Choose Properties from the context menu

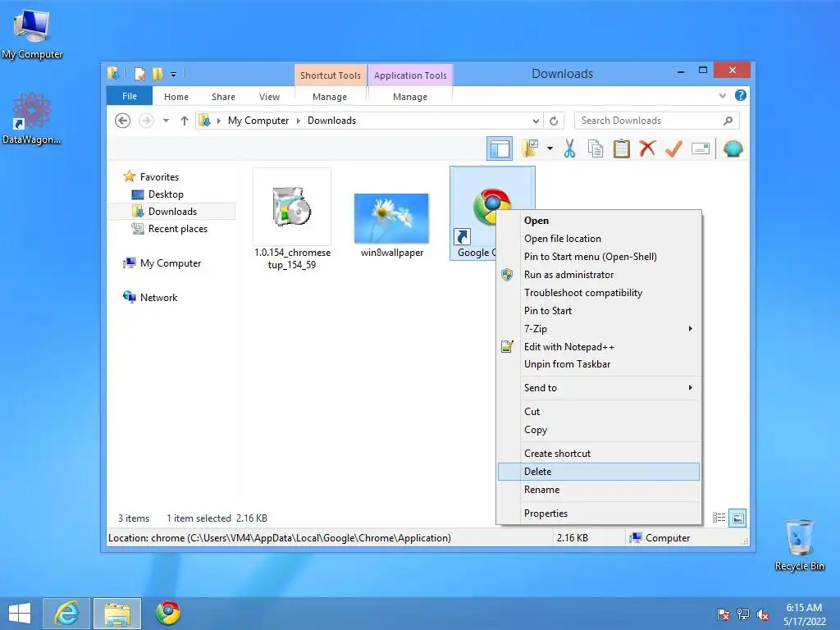[x=598, y=514]
